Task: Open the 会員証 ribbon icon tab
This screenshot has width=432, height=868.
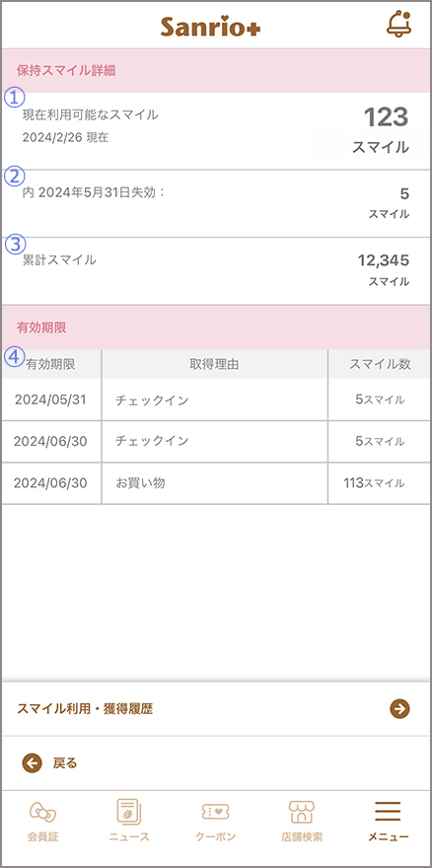Action: [x=42, y=821]
